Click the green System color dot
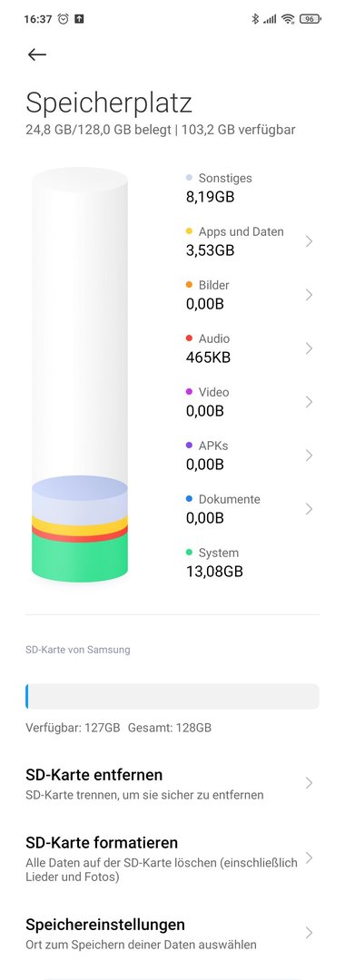Image resolution: width=345 pixels, height=980 pixels. pyautogui.click(x=190, y=553)
